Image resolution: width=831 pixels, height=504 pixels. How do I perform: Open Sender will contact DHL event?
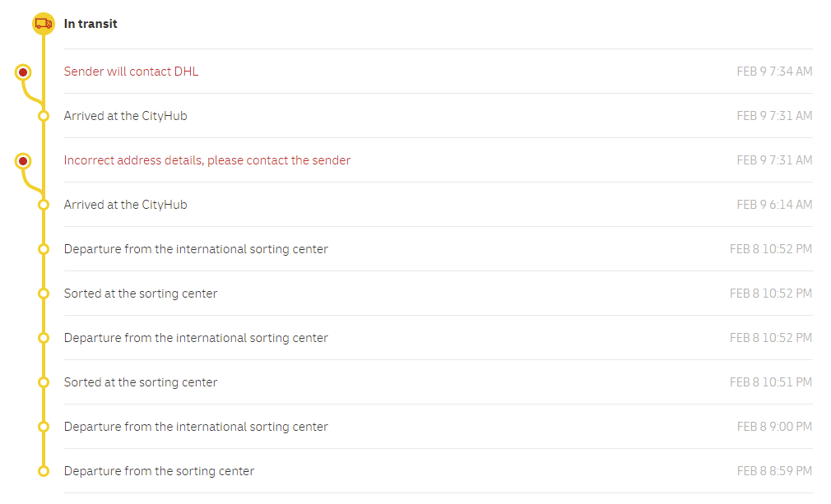coord(131,72)
